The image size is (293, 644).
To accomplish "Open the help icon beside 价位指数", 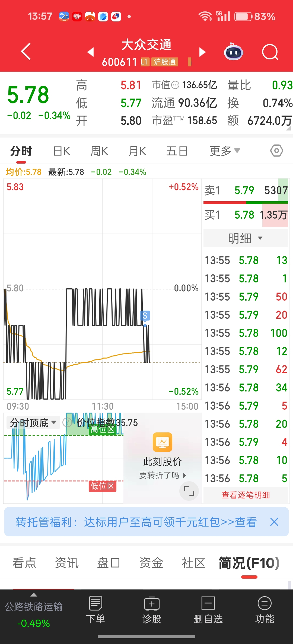I will (x=67, y=422).
